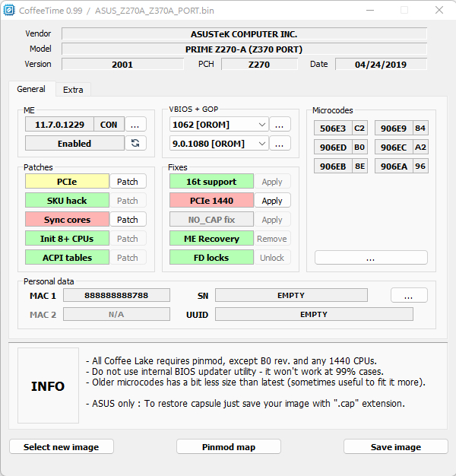The image size is (456, 476).
Task: Click Patch button for Sync cores
Action: tap(128, 220)
